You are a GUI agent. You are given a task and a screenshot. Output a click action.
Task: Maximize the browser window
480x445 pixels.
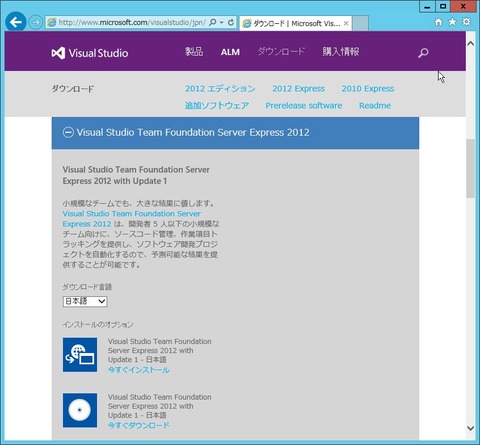click(x=443, y=6)
